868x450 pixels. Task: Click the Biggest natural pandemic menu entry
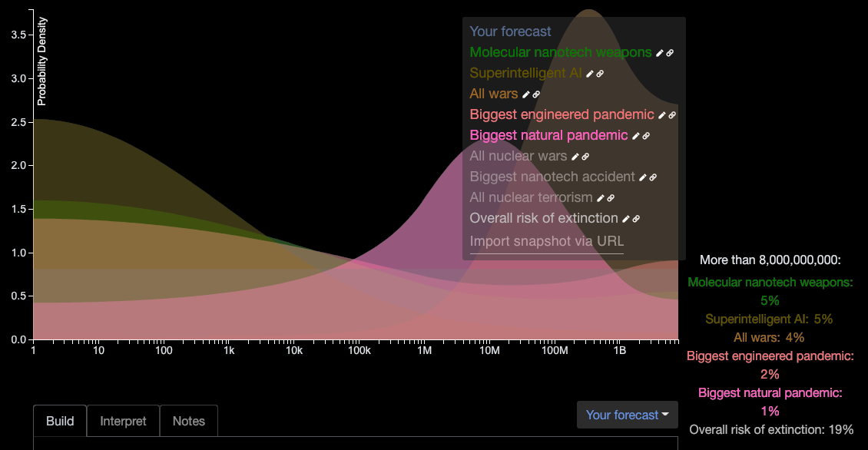548,135
